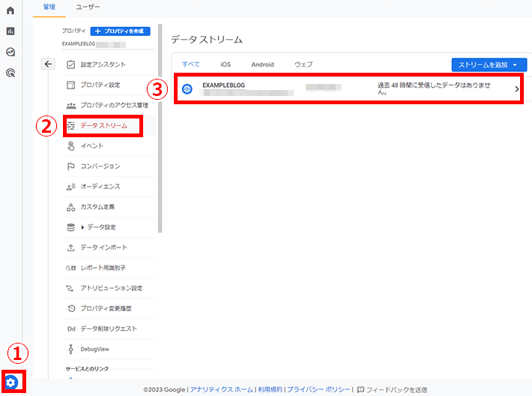Select iOS stream filter tab
Screen dimensions: 532x396
click(226, 64)
